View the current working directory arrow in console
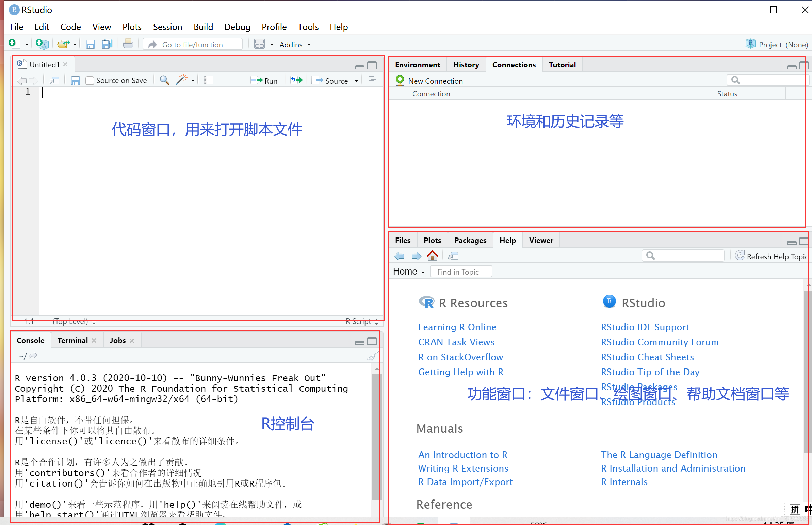Screen dimensions: 812x525 (33, 356)
